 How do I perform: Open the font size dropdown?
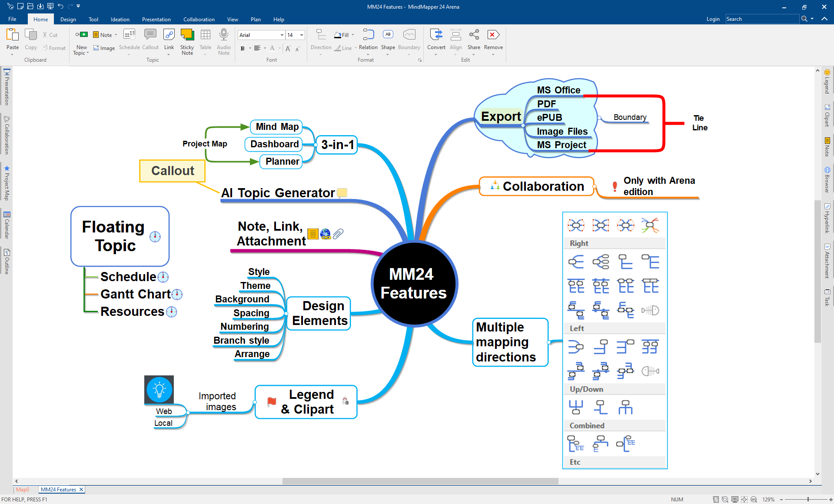(301, 35)
